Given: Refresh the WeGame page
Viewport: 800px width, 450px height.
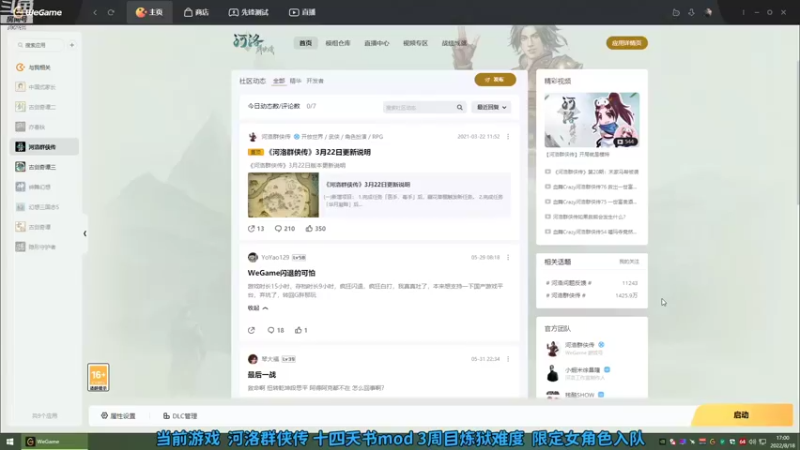Looking at the screenshot, I should click(x=111, y=12).
